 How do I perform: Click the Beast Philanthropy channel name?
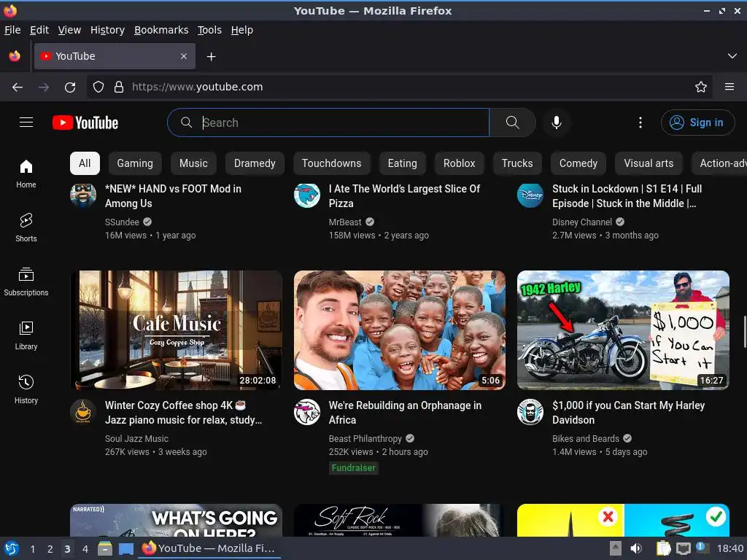(365, 438)
